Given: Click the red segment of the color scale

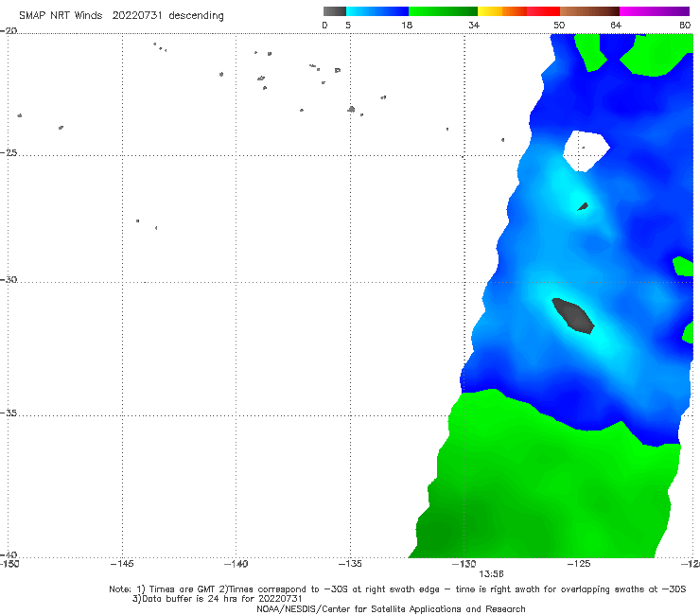Looking at the screenshot, I should pyautogui.click(x=543, y=11).
